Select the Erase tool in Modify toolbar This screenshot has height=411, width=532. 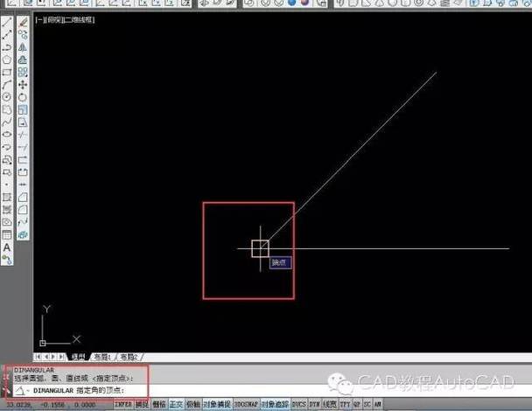click(x=23, y=23)
